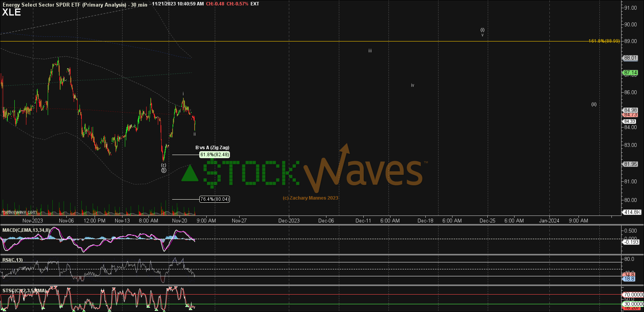Click the EXT extended-hours indicator
The width and height of the screenshot is (644, 312).
(255, 4)
